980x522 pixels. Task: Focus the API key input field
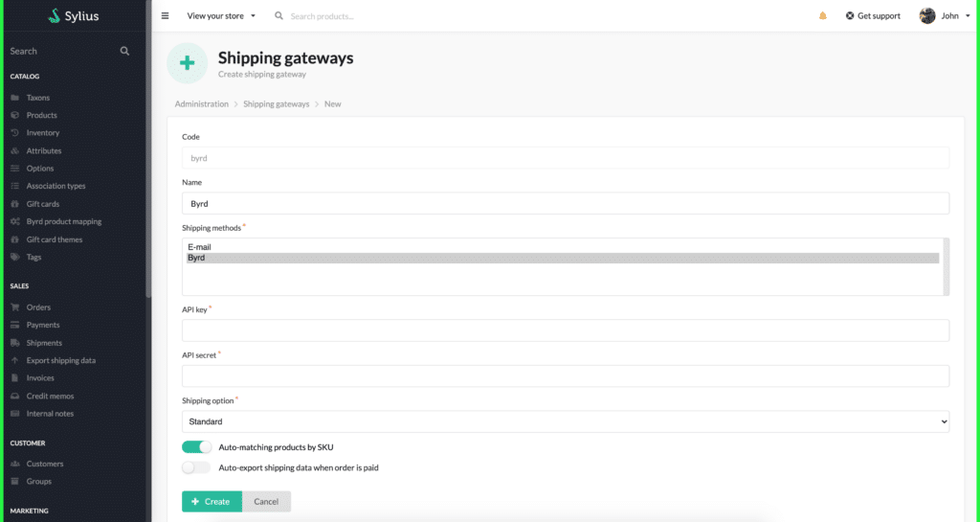point(566,330)
